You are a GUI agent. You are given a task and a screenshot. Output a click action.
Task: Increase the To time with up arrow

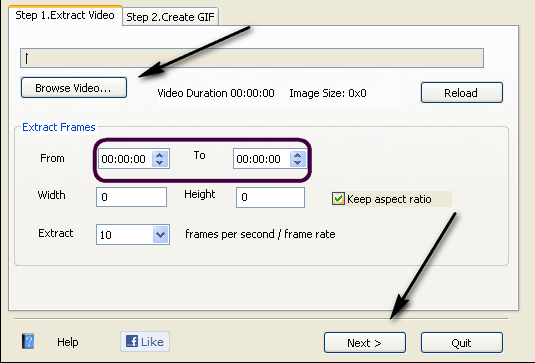pyautogui.click(x=298, y=155)
